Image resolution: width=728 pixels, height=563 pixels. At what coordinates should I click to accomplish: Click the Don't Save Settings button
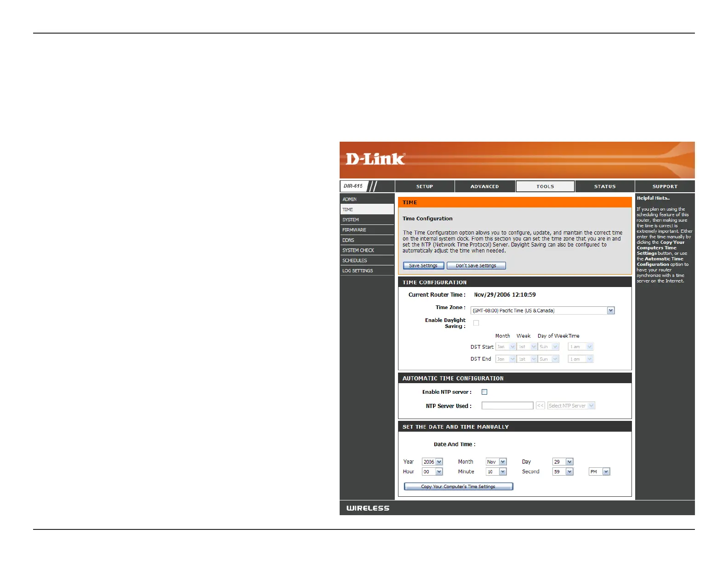476,266
